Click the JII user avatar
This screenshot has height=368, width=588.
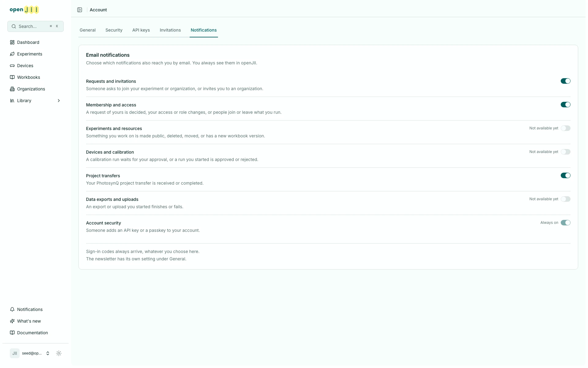pyautogui.click(x=15, y=353)
